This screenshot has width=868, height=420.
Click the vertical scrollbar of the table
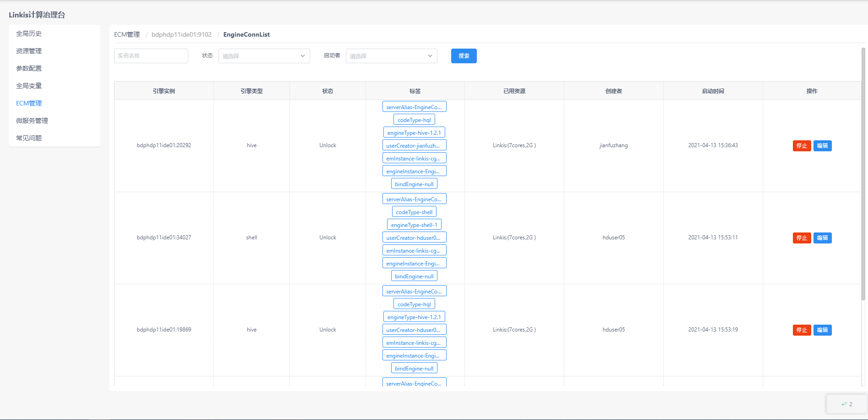click(863, 174)
